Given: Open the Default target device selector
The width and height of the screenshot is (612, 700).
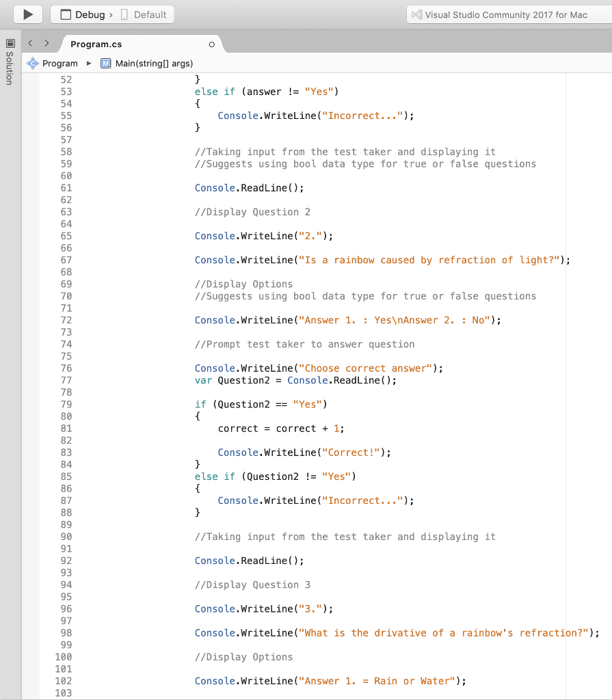Looking at the screenshot, I should (x=144, y=15).
